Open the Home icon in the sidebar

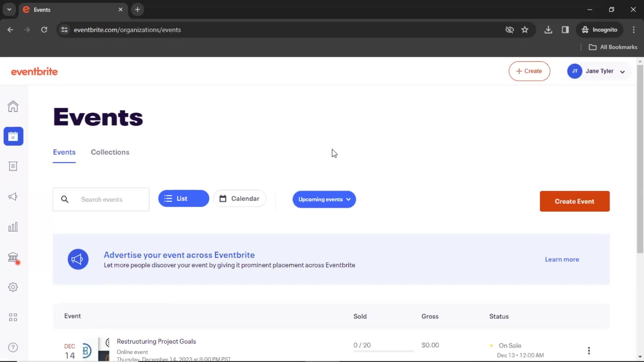coord(13,106)
